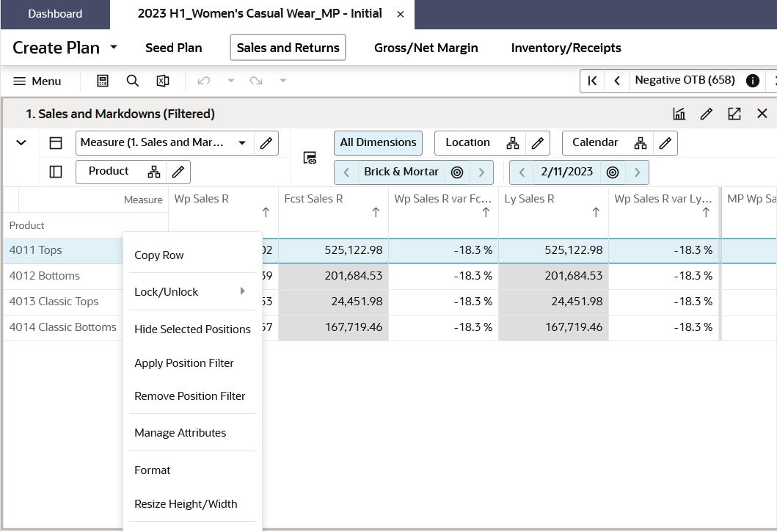Open the search tool
777x532 pixels.
(132, 81)
